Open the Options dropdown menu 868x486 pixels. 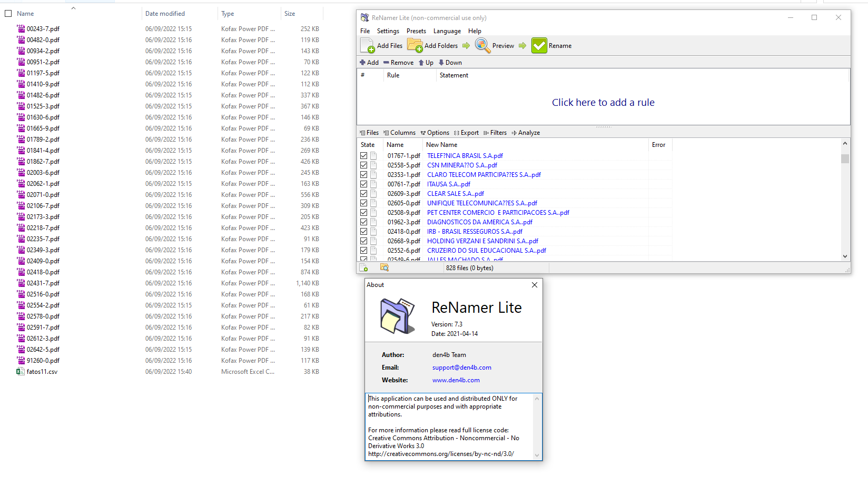tap(435, 133)
